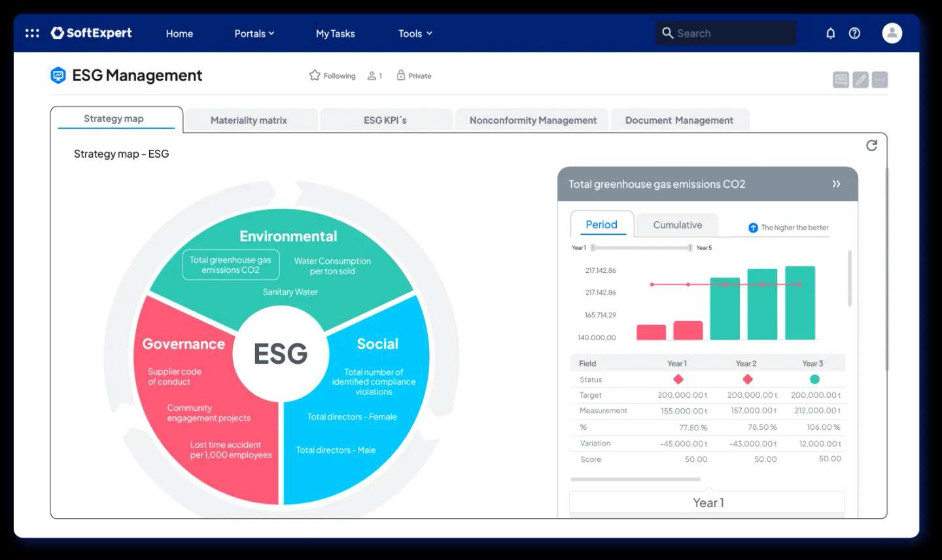The width and height of the screenshot is (942, 560).
Task: Open the help icon
Action: tap(854, 33)
